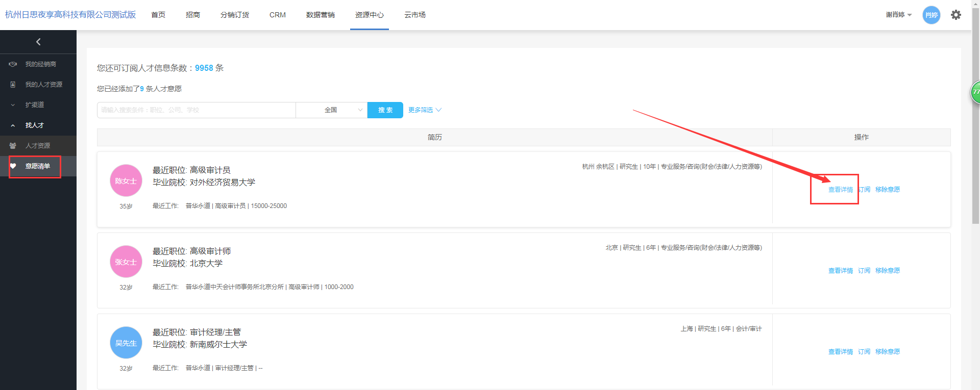Click the 我的人才资源 sidebar icon
This screenshot has height=390, width=980.
tap(13, 85)
